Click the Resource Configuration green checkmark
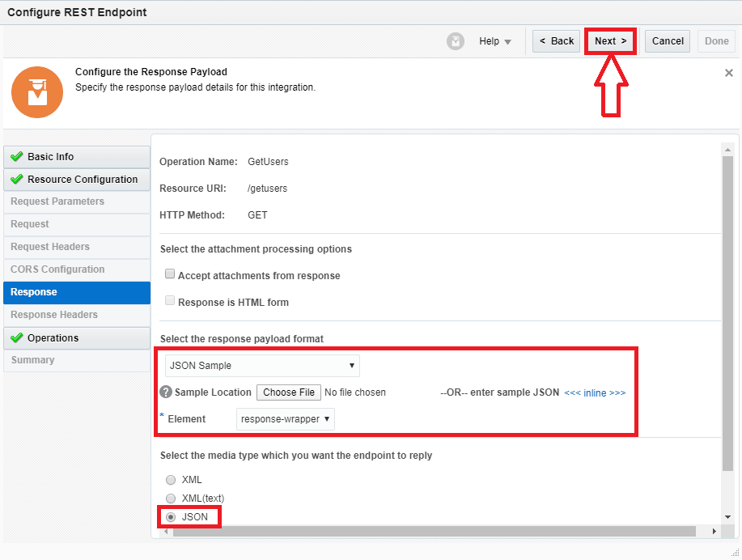The width and height of the screenshot is (742, 560). tap(16, 180)
